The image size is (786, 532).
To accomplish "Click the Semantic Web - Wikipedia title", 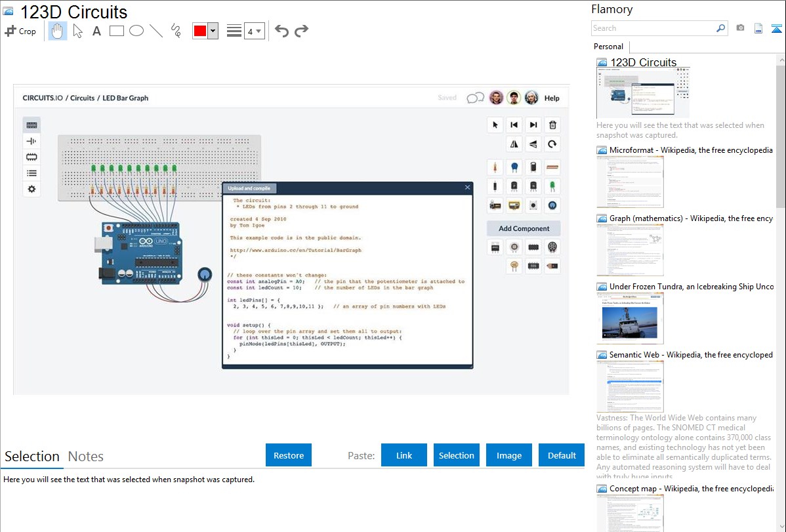I will [691, 354].
